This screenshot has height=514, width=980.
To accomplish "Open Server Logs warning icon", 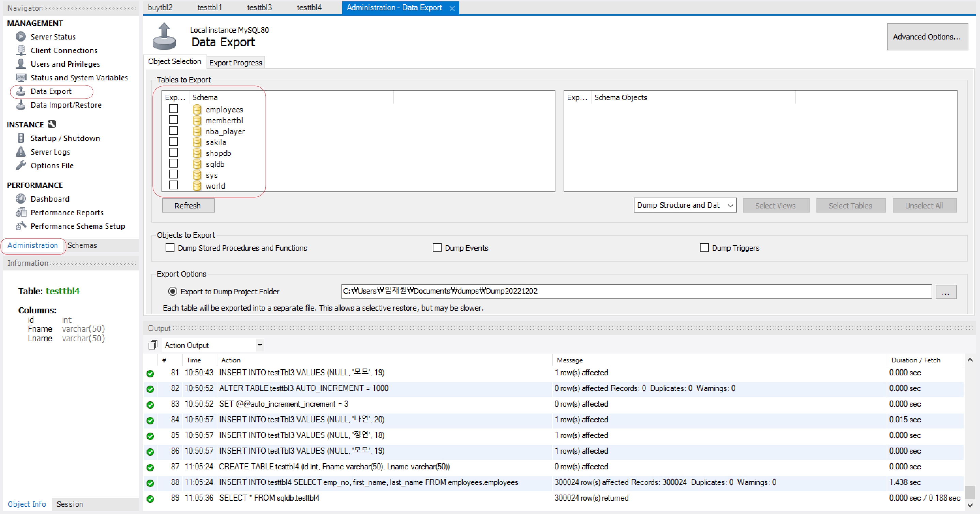I will point(20,152).
